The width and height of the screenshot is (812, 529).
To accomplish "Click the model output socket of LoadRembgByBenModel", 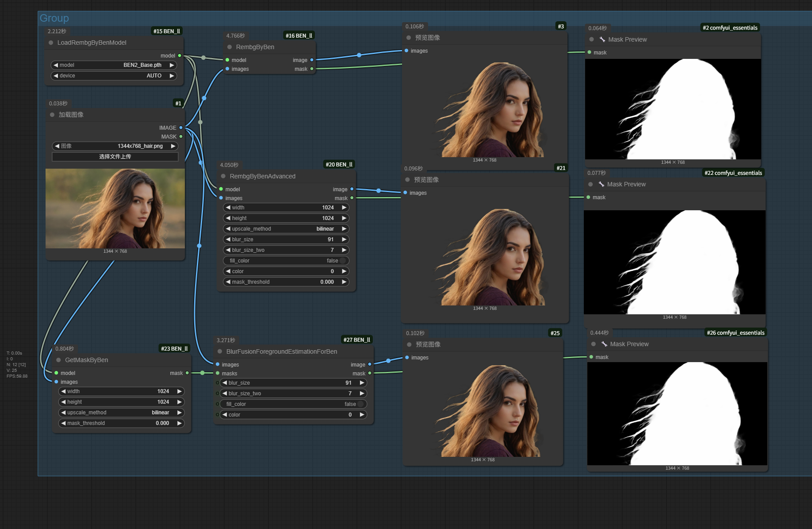I will (x=180, y=56).
